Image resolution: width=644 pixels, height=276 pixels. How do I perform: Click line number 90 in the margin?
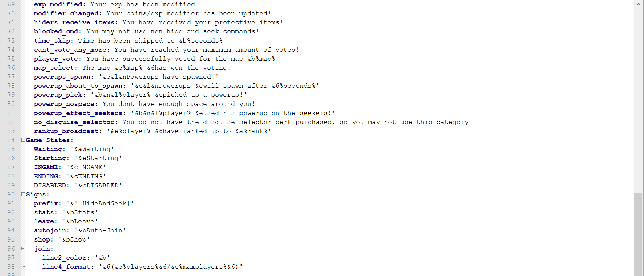[11, 194]
